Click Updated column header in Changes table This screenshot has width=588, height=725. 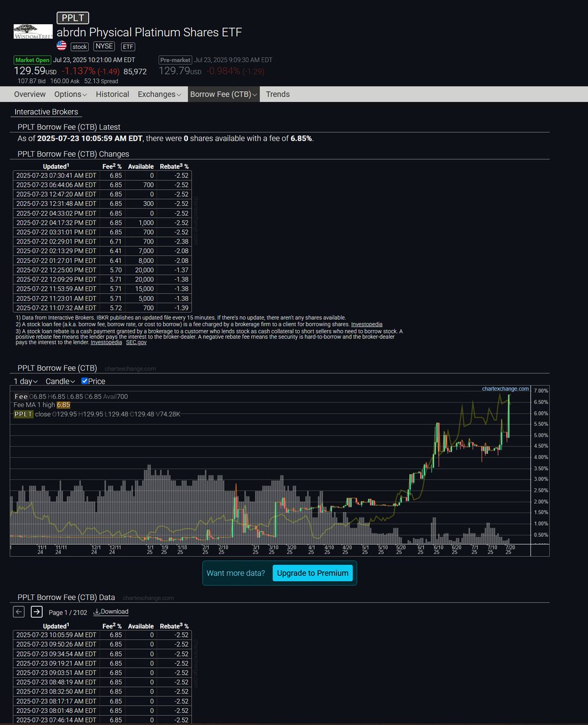click(56, 166)
